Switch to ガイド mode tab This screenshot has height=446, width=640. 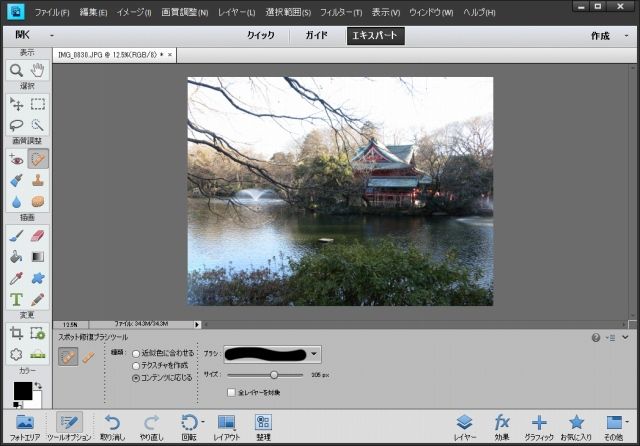[x=317, y=36]
